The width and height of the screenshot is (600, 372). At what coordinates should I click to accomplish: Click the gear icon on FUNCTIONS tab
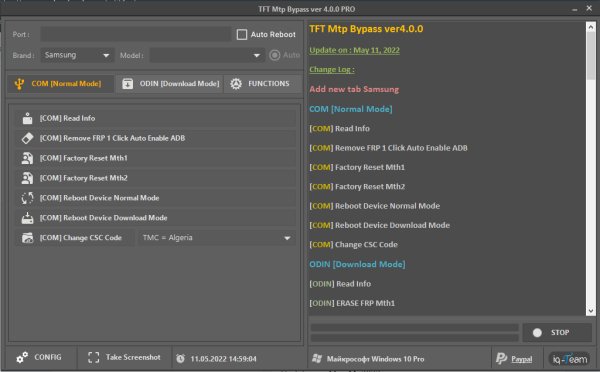coord(236,83)
